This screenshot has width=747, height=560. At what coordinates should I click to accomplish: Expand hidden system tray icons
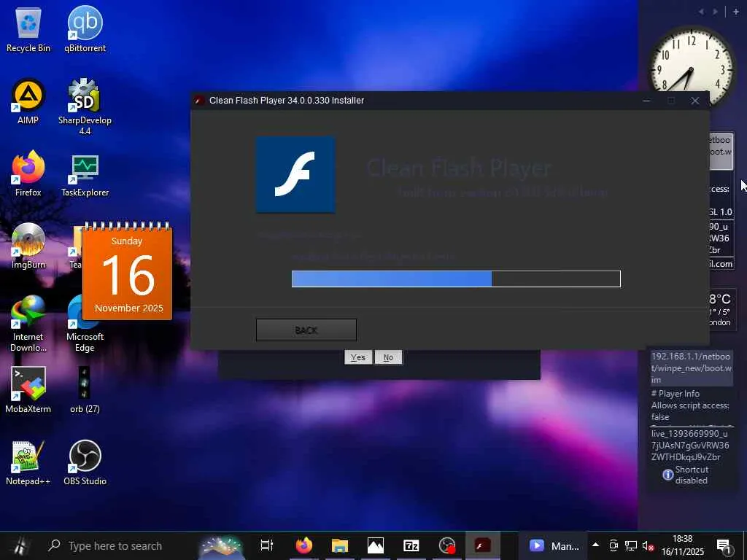(x=595, y=545)
